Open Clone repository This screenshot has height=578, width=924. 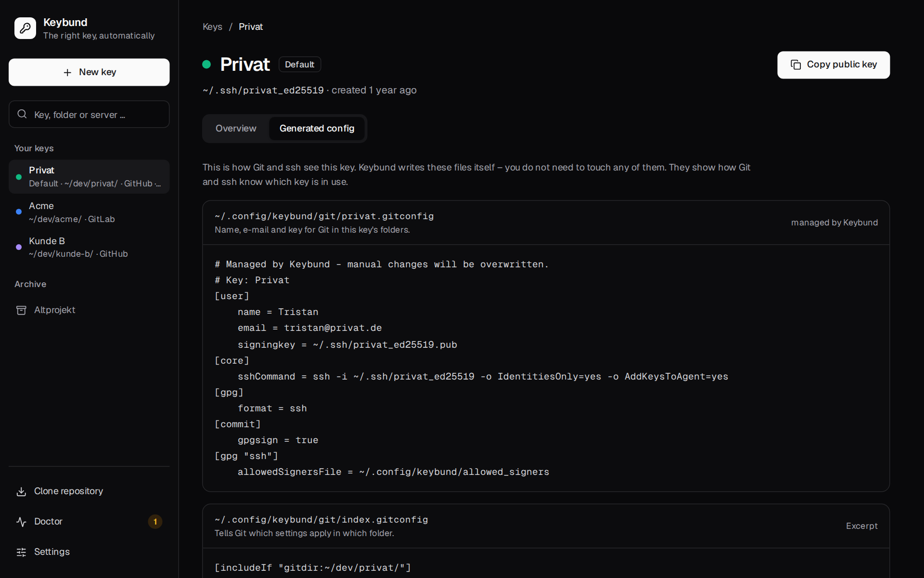tap(89, 491)
